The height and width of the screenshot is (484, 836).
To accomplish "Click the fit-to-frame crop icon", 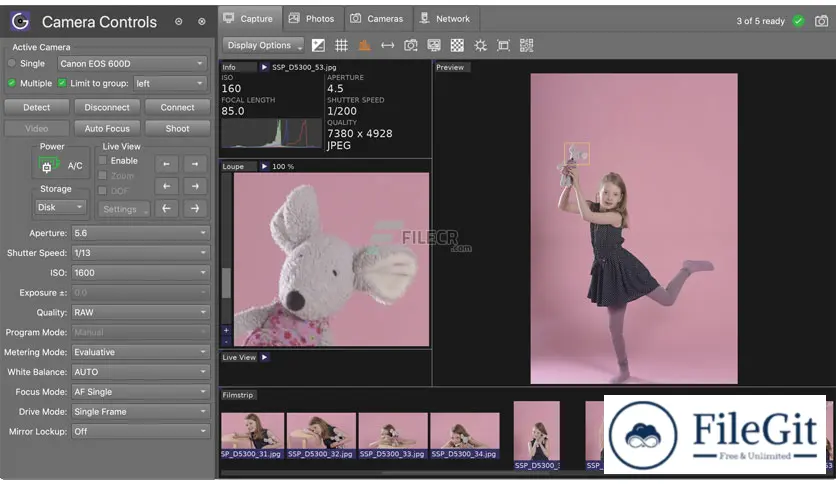I will pos(503,45).
